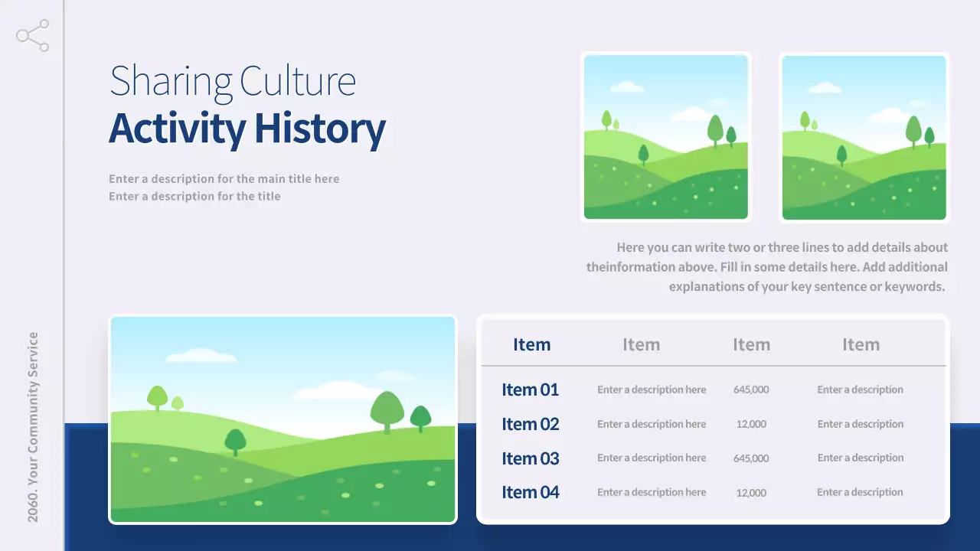Choose the "Item 03" row label

click(530, 458)
